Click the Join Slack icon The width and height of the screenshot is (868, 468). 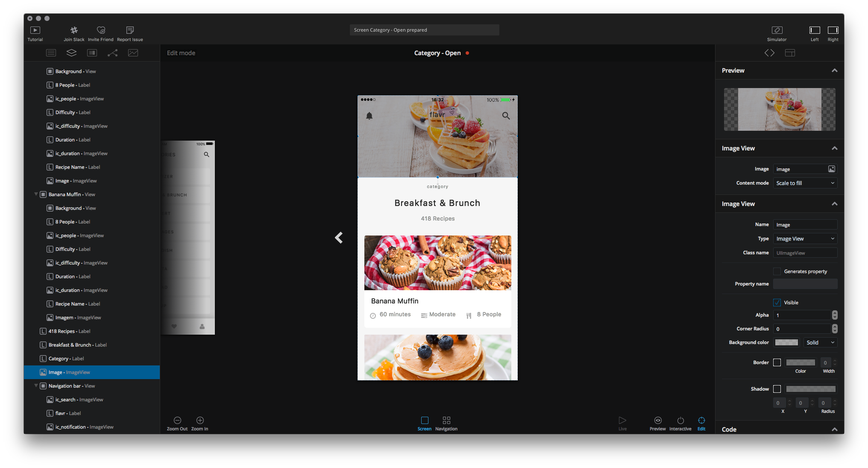tap(74, 30)
